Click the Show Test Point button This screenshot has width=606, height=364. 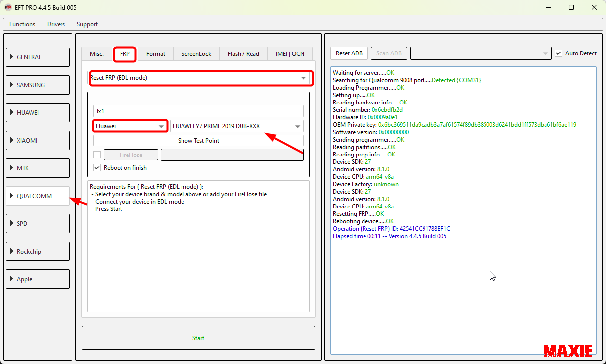(x=198, y=141)
